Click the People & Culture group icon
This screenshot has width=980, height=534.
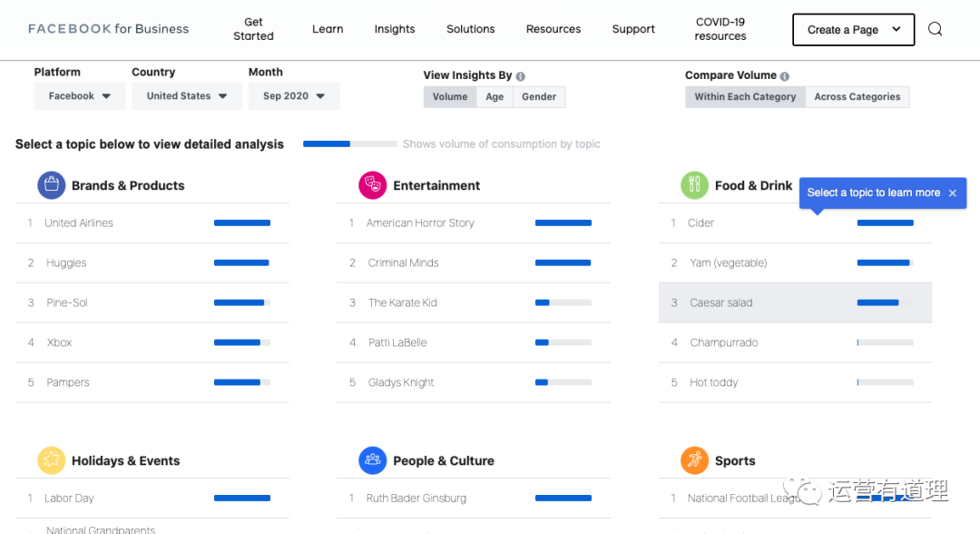[373, 460]
